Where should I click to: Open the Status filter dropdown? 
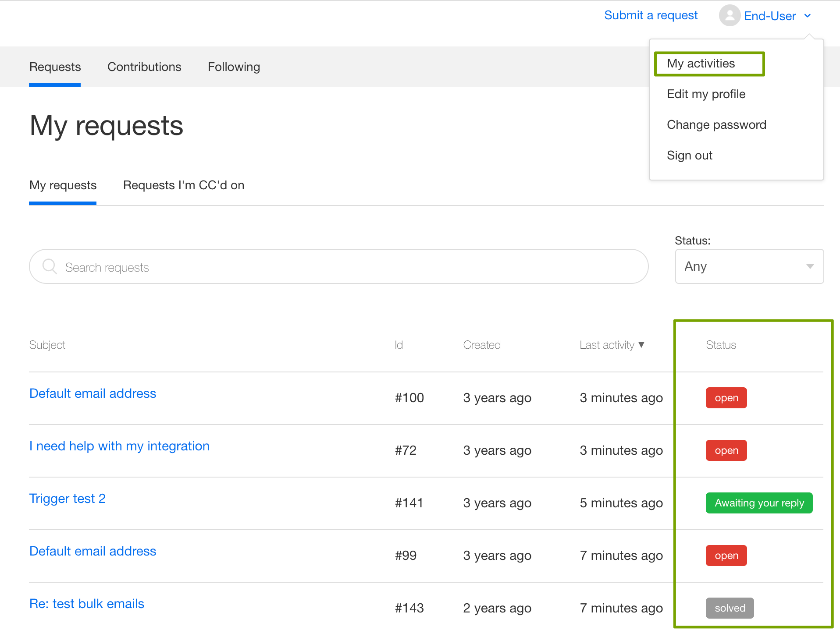tap(749, 266)
